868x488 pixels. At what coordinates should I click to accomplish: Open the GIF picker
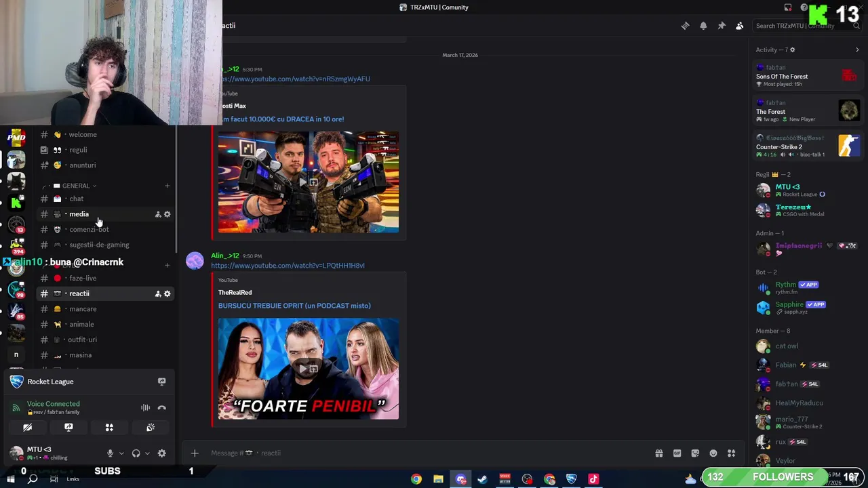(677, 453)
